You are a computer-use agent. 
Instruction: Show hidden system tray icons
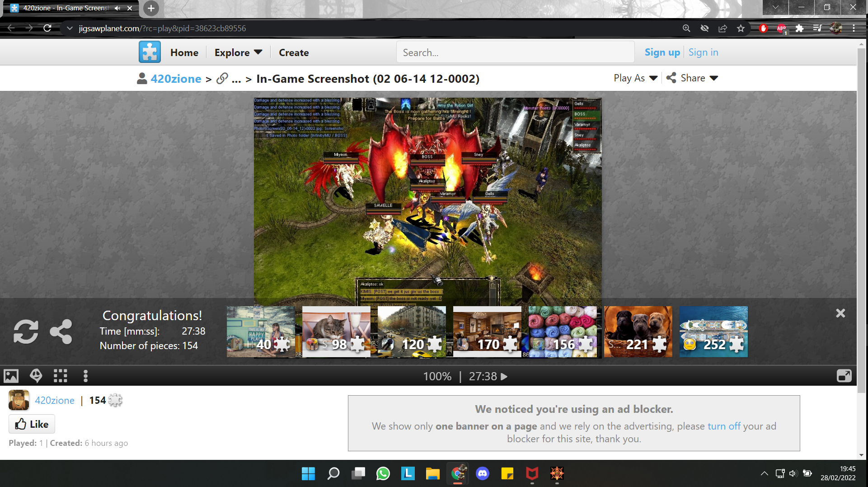coord(764,473)
